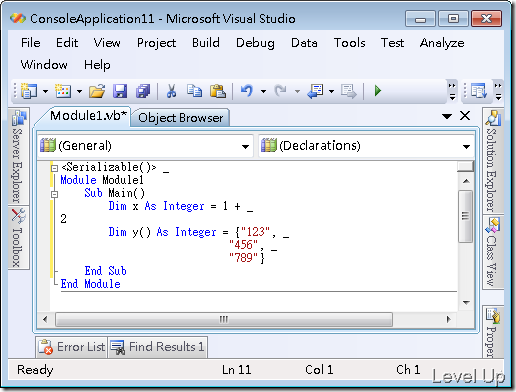Open the Solution Explorer side panel
Viewport: 516px width, 392px height.
pos(493,161)
